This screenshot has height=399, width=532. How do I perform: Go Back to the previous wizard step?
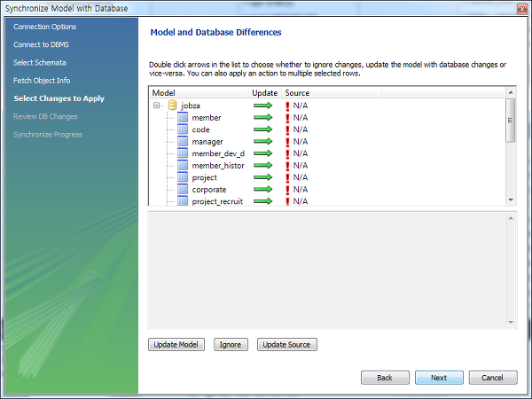pyautogui.click(x=385, y=378)
